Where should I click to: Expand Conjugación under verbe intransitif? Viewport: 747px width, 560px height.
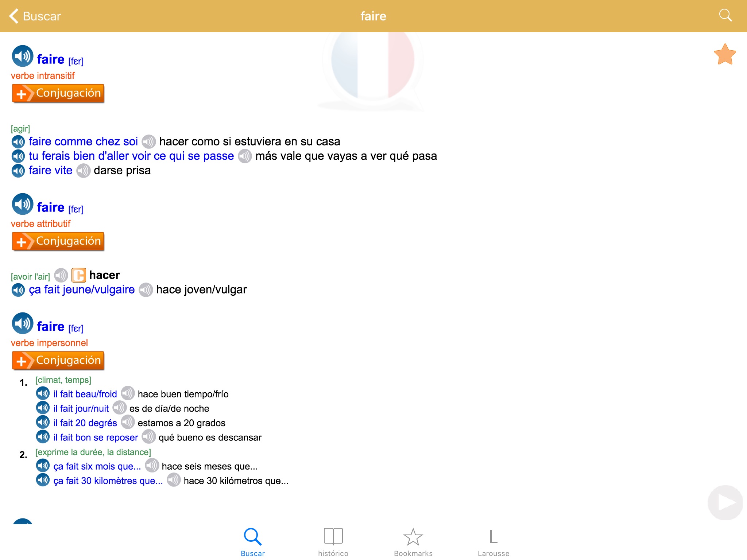(58, 93)
